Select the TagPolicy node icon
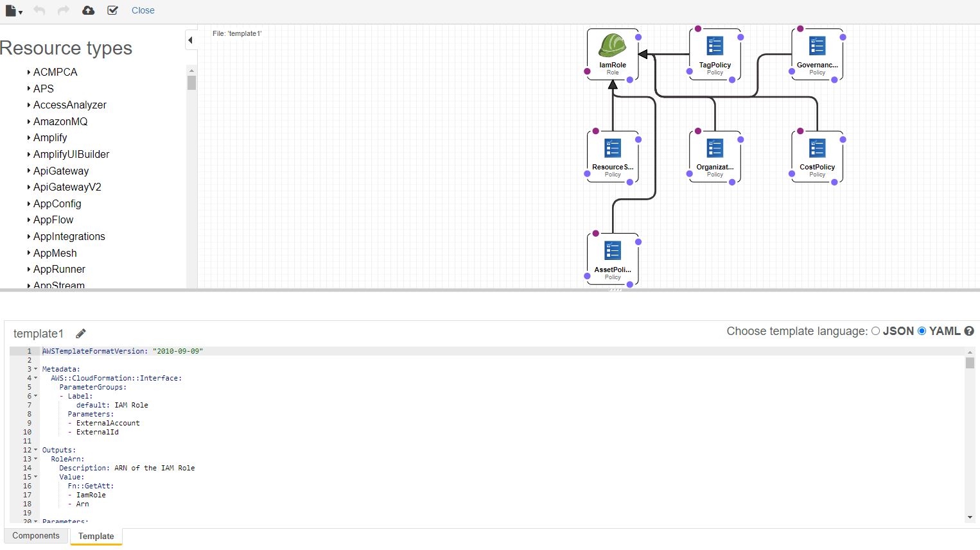The image size is (980, 550). [x=715, y=46]
